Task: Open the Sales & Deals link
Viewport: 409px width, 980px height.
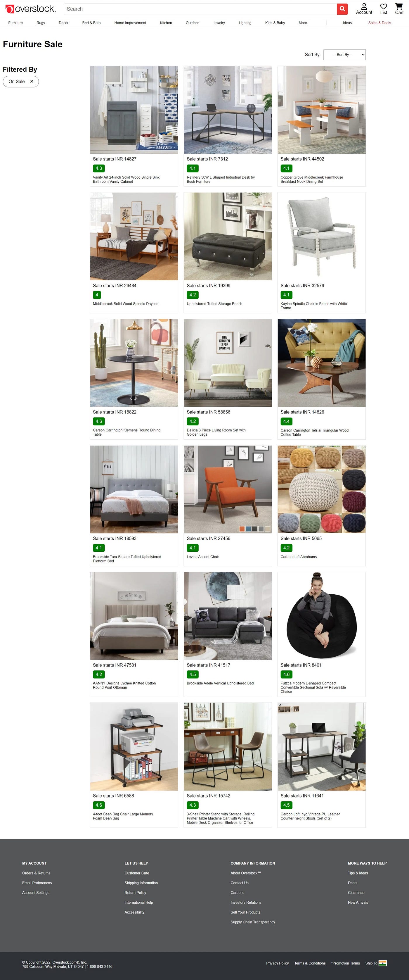Action: coord(379,23)
